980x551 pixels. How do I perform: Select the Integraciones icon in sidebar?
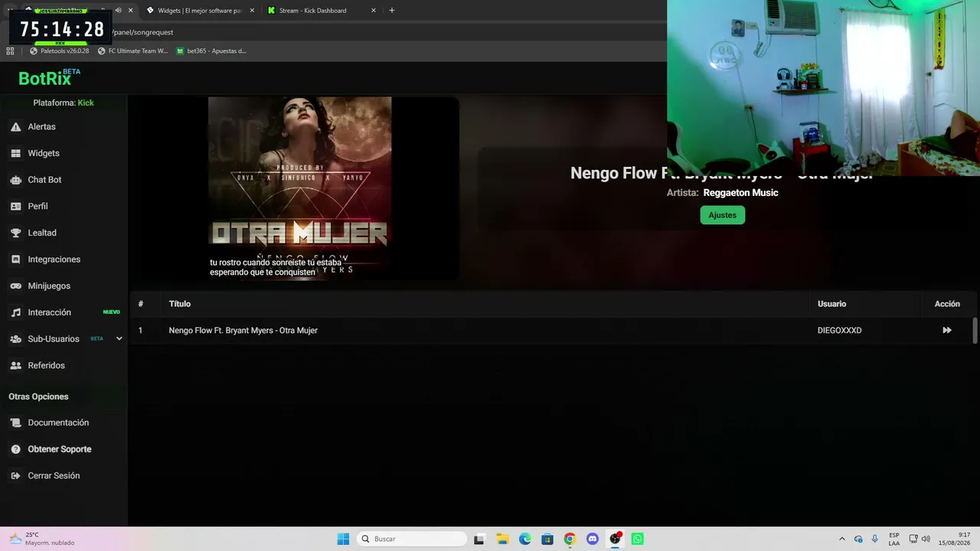point(15,259)
